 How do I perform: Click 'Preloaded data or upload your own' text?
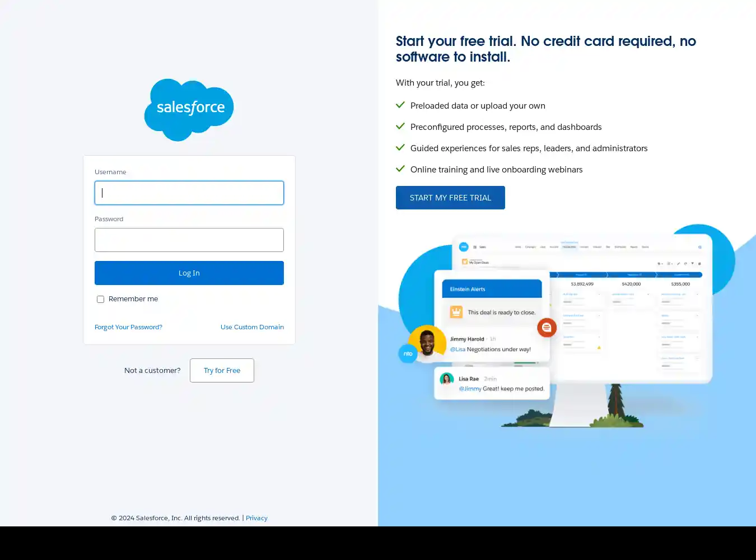tap(478, 106)
